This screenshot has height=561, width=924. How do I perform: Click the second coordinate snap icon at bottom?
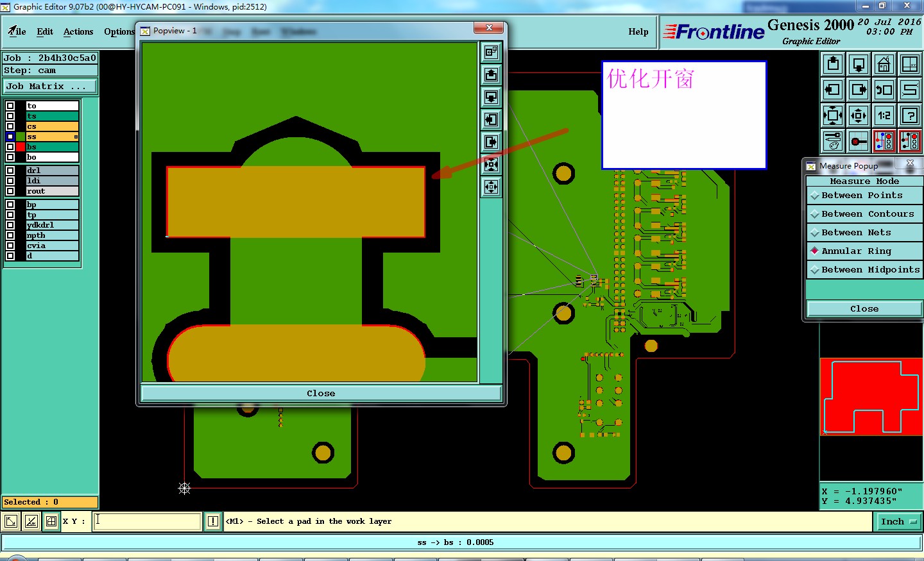click(x=31, y=521)
